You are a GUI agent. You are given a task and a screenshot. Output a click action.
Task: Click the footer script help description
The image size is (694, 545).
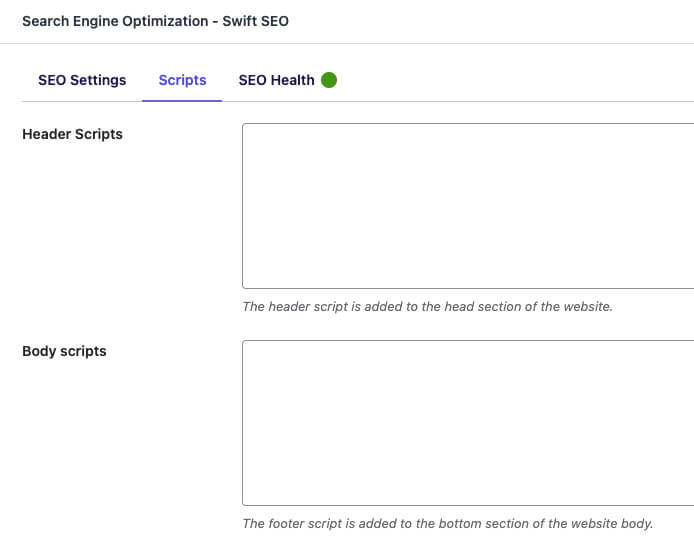[448, 523]
